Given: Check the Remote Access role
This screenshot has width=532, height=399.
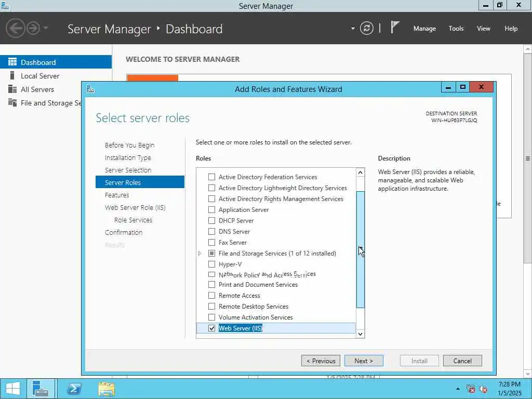Looking at the screenshot, I should (212, 296).
